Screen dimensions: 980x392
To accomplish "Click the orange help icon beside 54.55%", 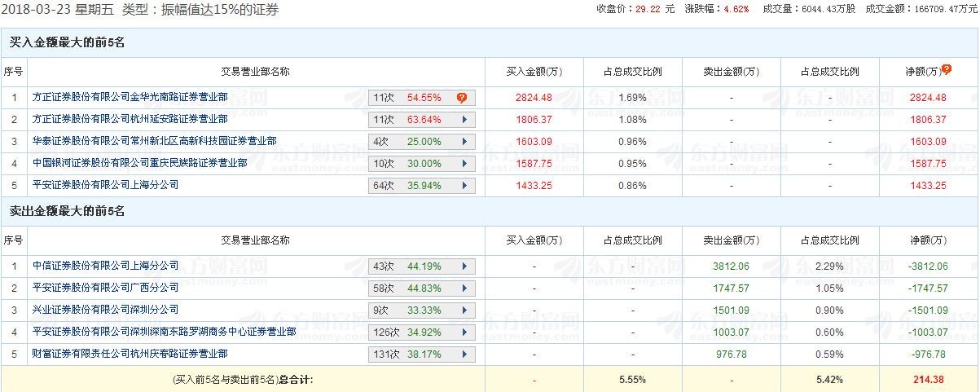I will 462,98.
